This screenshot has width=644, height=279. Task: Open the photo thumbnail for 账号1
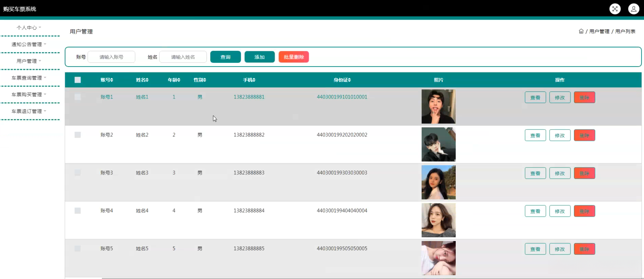[x=439, y=107]
